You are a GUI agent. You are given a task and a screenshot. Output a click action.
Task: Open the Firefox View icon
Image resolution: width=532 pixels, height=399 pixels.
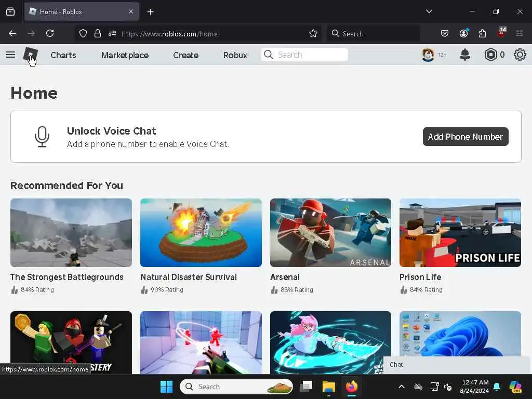click(10, 12)
